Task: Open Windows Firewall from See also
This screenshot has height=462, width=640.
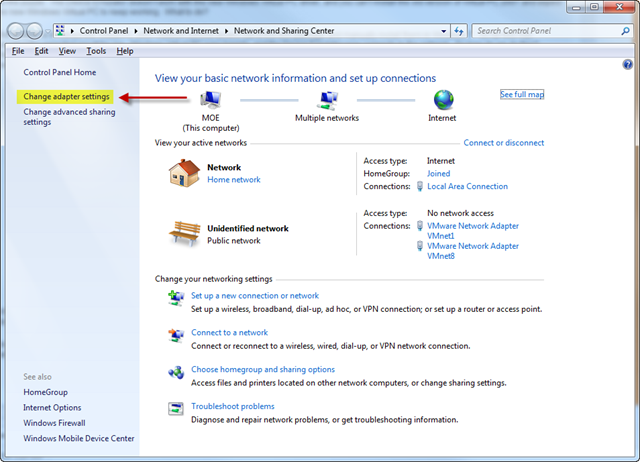Action: [x=56, y=423]
